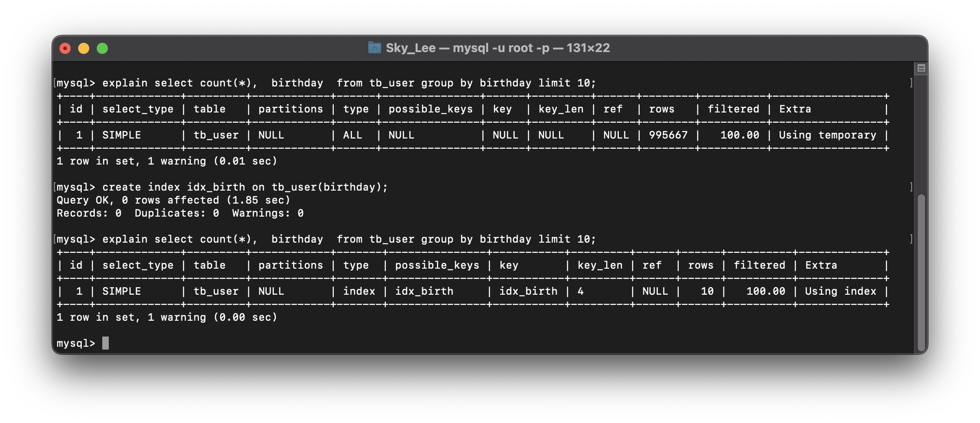
Task: Click the "Records: 0 Duplicates: 0" line
Action: pyautogui.click(x=180, y=213)
